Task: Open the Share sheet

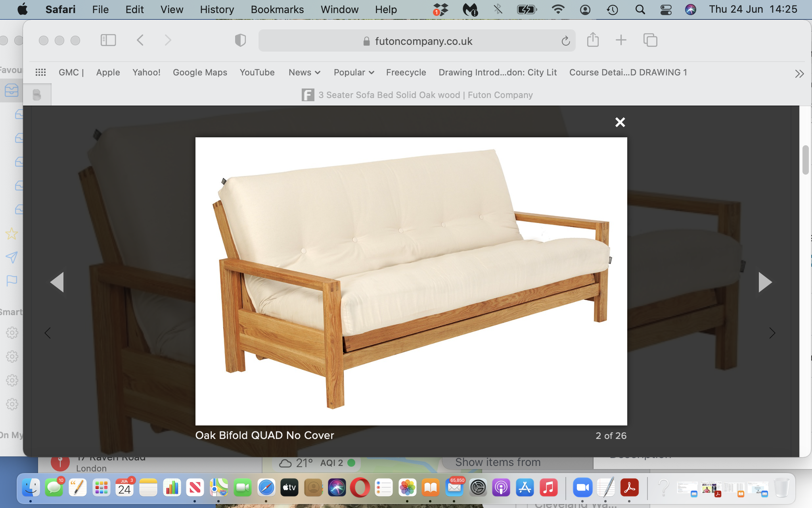Action: [x=593, y=40]
